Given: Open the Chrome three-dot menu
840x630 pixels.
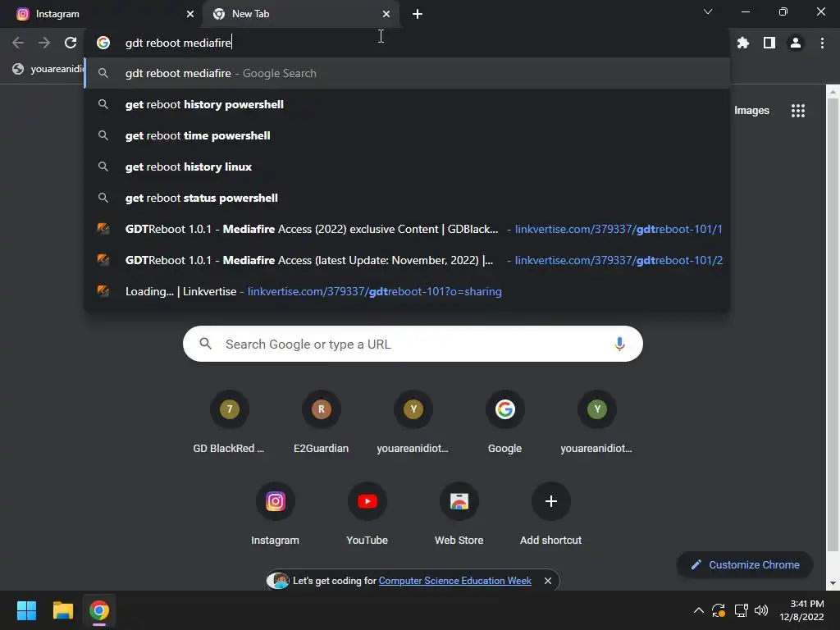Looking at the screenshot, I should click(822, 43).
